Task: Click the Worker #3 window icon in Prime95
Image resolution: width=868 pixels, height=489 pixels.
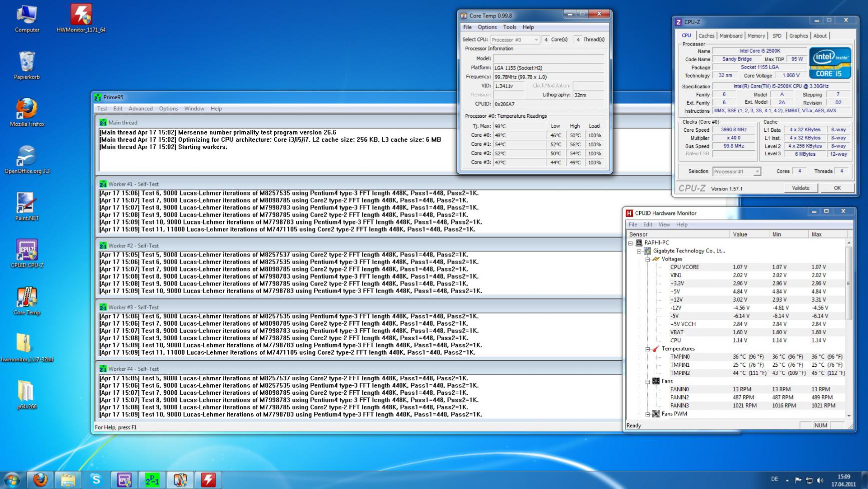Action: [x=103, y=307]
